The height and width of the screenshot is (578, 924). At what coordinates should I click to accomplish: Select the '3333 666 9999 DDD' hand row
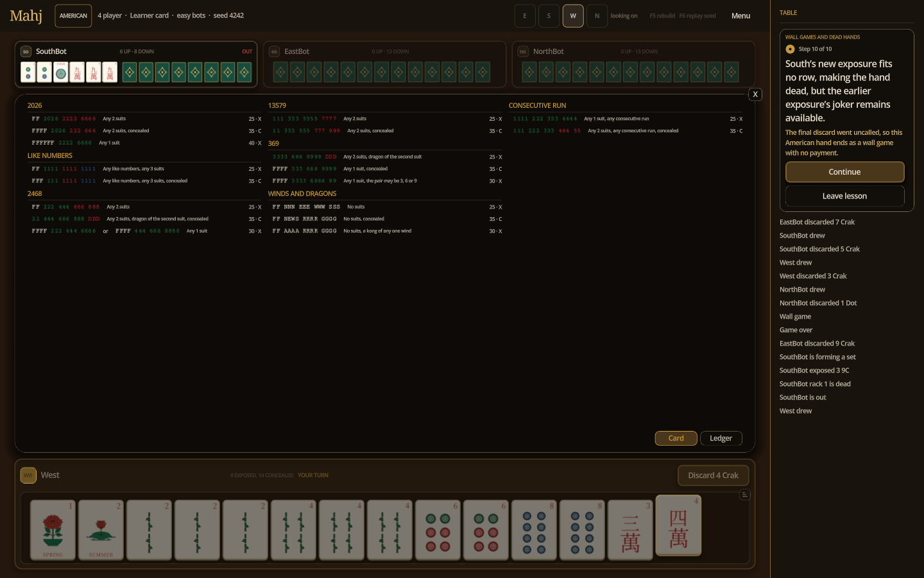click(x=387, y=157)
